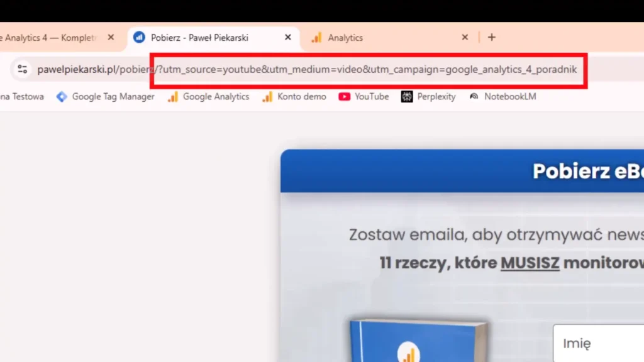The width and height of the screenshot is (644, 362).
Task: Open the Konto demo bookmark
Action: point(294,97)
